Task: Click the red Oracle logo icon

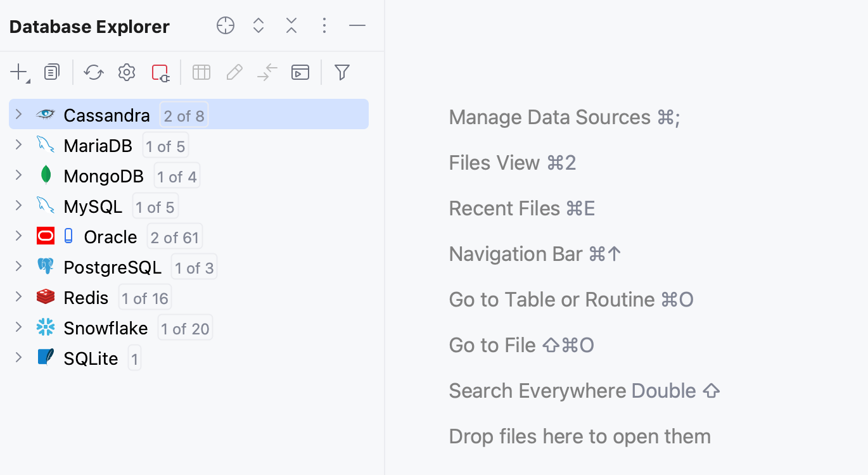Action: [46, 236]
